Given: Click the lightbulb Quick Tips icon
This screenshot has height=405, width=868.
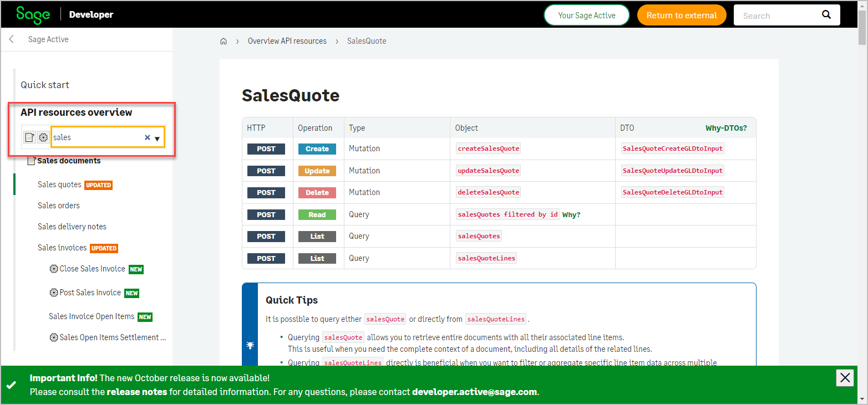Looking at the screenshot, I should point(250,345).
